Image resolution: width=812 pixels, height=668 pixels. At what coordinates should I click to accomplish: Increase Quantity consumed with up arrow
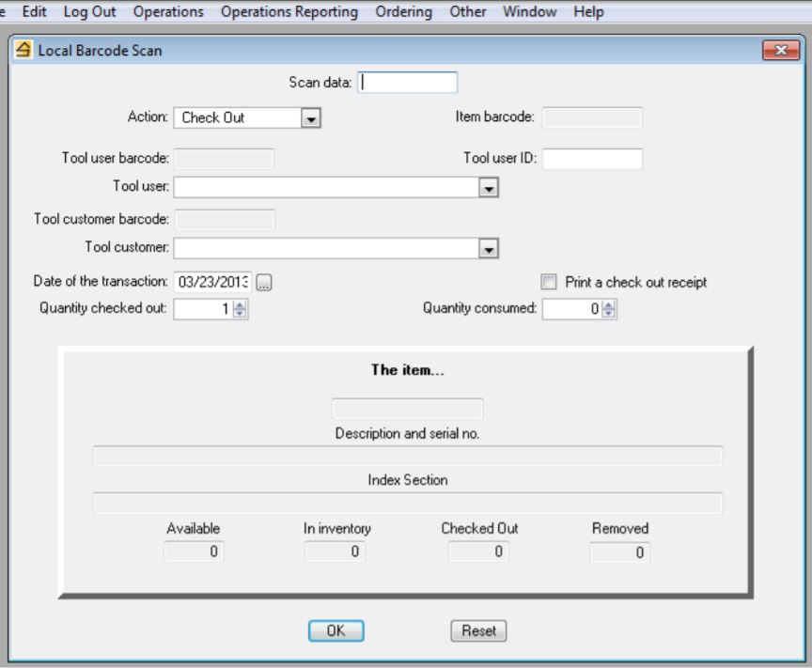click(609, 305)
